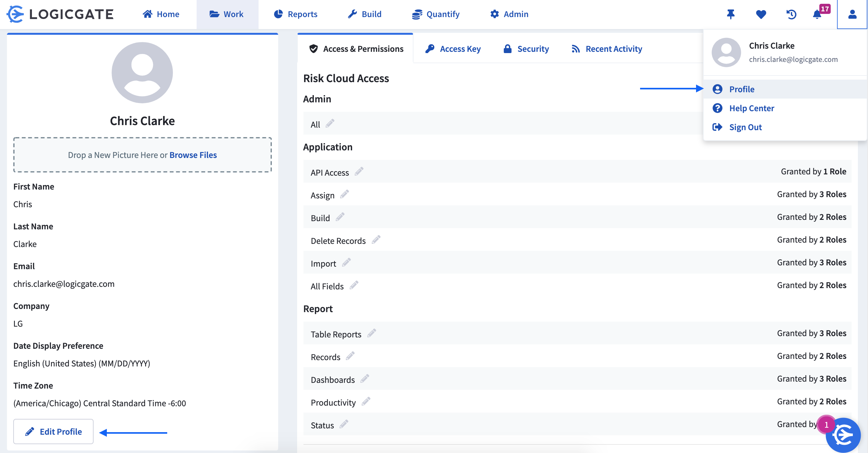
Task: Edit Productivity permission pencil icon
Action: point(366,401)
